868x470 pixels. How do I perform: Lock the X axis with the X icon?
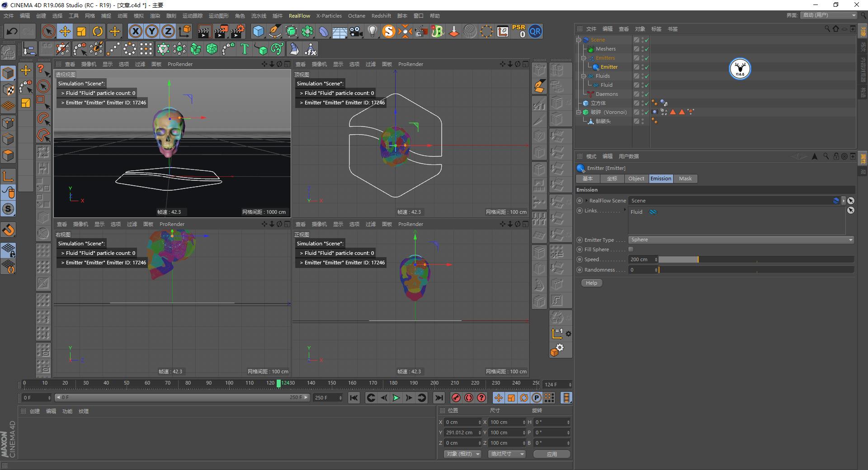[135, 31]
